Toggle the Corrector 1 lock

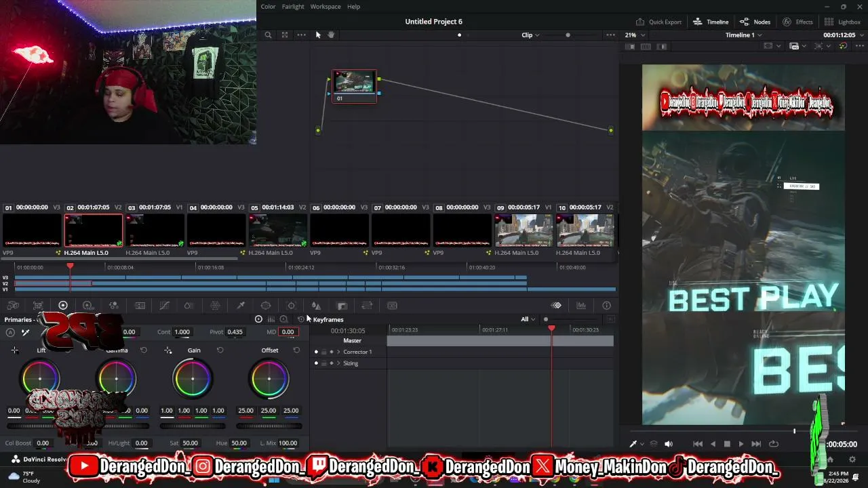(323, 352)
